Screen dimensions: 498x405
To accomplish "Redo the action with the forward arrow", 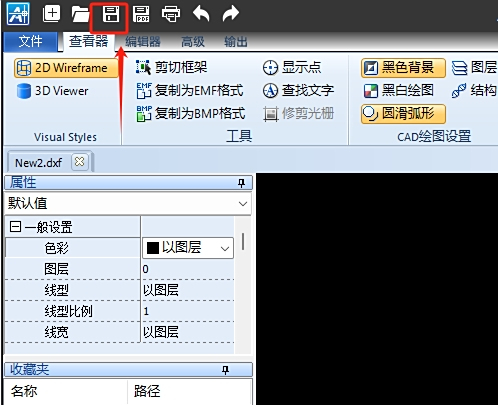I will click(231, 14).
